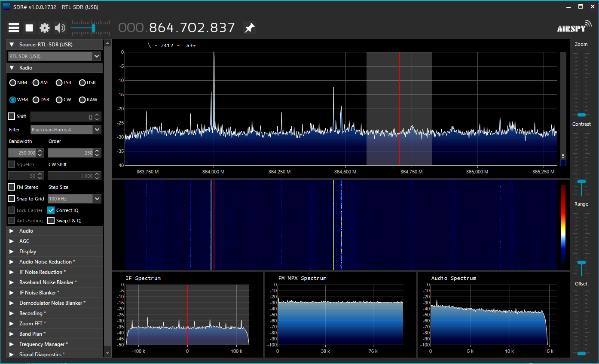
Task: Click the pin icon beside the frequency
Action: [x=249, y=28]
